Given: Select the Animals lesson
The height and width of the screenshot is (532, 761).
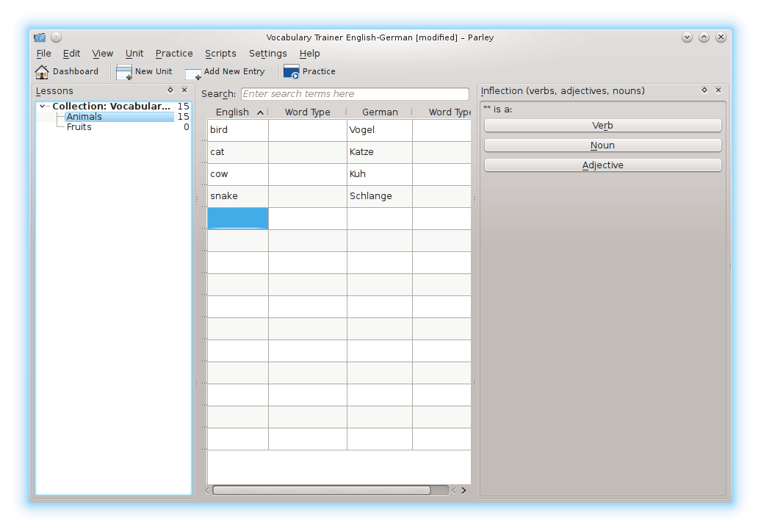Looking at the screenshot, I should [x=84, y=117].
